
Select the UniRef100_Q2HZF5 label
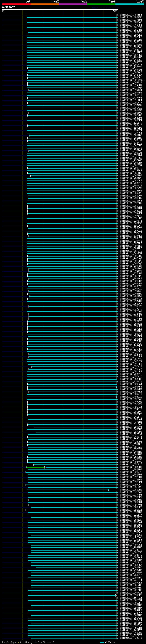[x=131, y=540]
